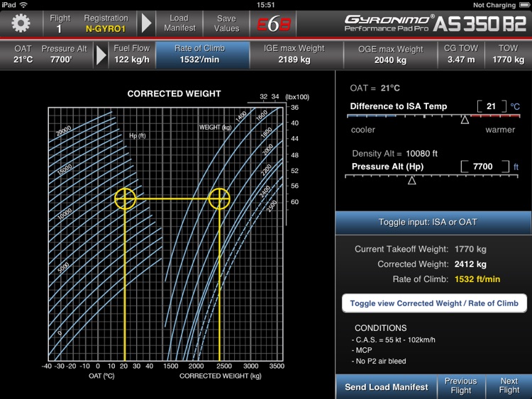The width and height of the screenshot is (532, 399).
Task: Tap the Current Takeoff Weight 1770 kg value
Action: 470,249
